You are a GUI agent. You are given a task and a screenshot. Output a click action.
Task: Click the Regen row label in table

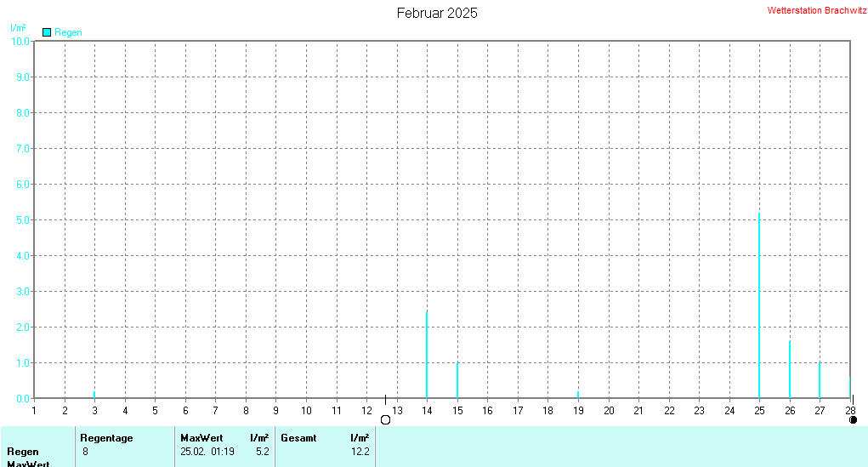pos(23,452)
